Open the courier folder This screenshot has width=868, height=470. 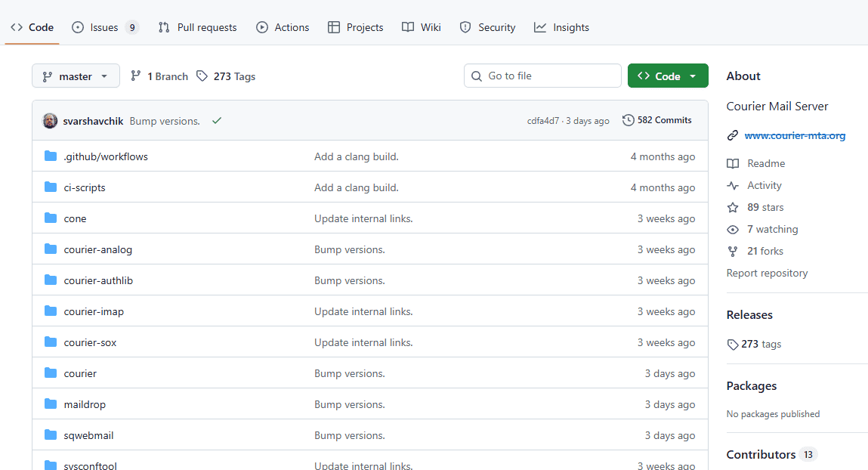pos(80,374)
